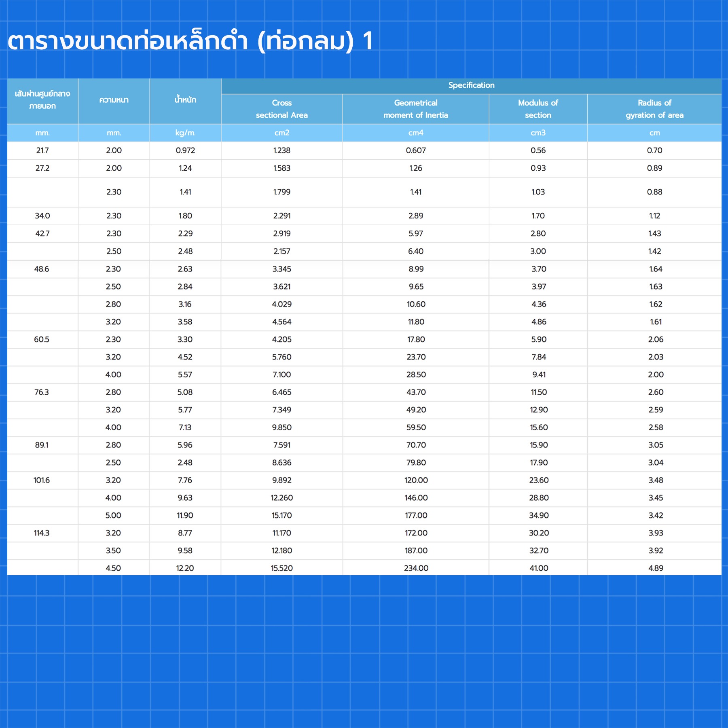Select the inertia value '0.607'
The width and height of the screenshot is (728, 728).
pyautogui.click(x=416, y=150)
